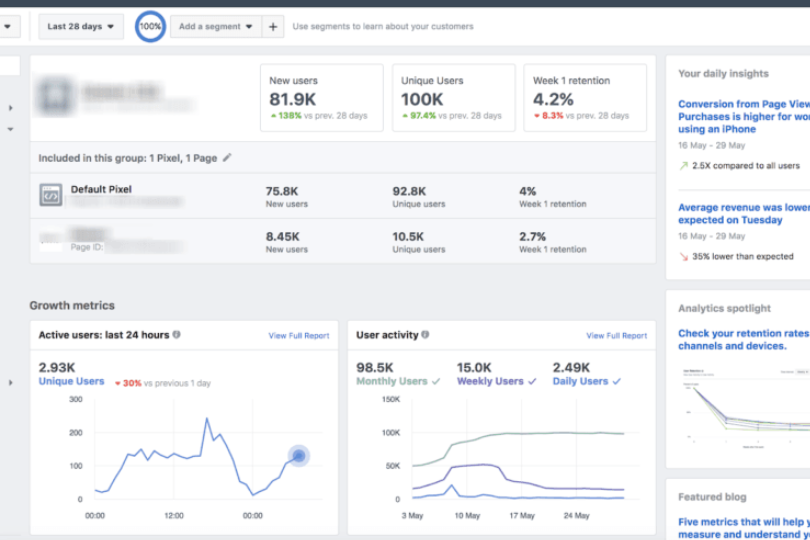Image resolution: width=810 pixels, height=540 pixels.
Task: Toggle the Weekly Users checkmark
Action: coord(531,381)
